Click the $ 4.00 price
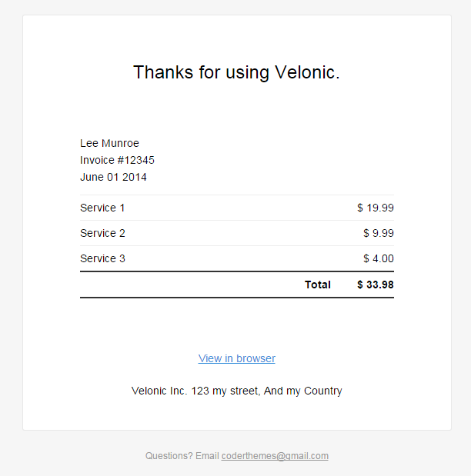The height and width of the screenshot is (476, 471). [379, 258]
